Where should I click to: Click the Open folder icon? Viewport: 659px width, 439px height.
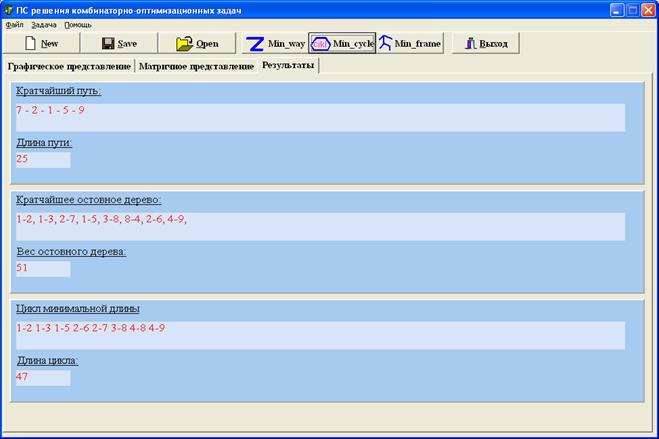[184, 44]
